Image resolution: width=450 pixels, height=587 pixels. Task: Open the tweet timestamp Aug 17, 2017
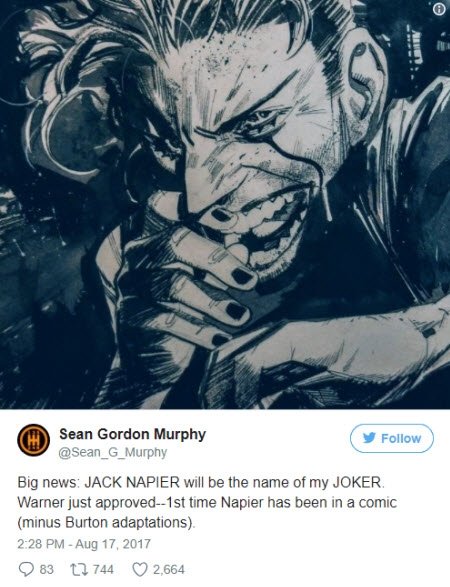113,544
